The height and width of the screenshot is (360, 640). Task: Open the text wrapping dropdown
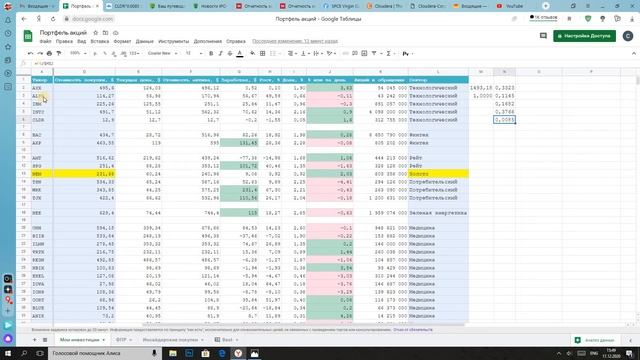coord(317,53)
